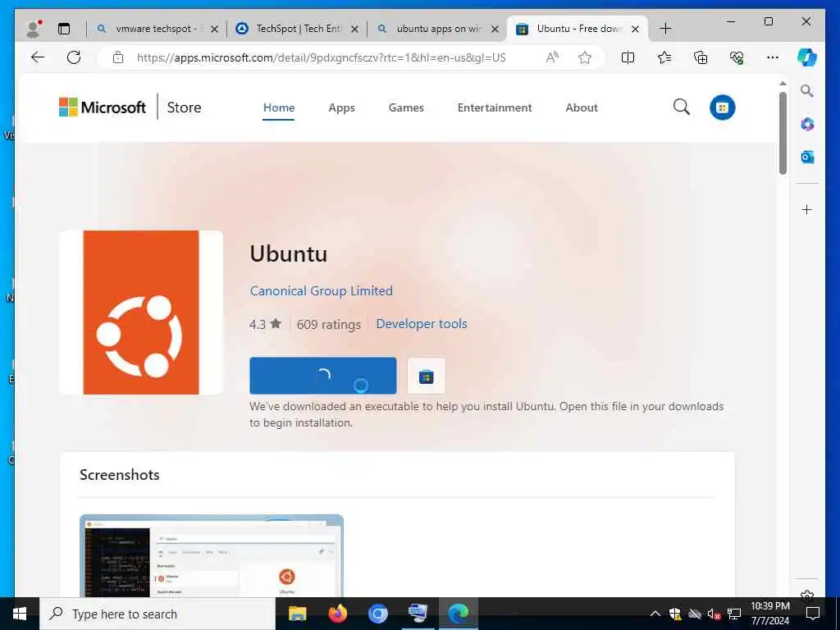The image size is (840, 630).
Task: Open the Developer tools category link
Action: (422, 323)
